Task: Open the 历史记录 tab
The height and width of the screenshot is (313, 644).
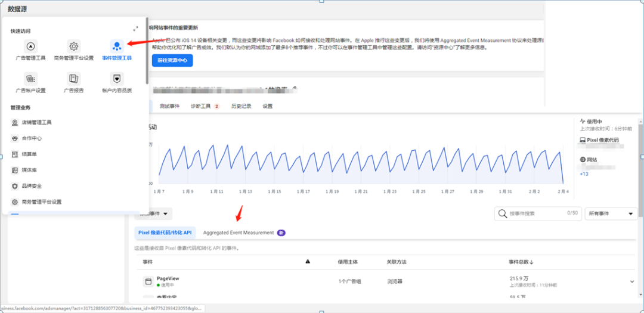Action: [x=241, y=106]
